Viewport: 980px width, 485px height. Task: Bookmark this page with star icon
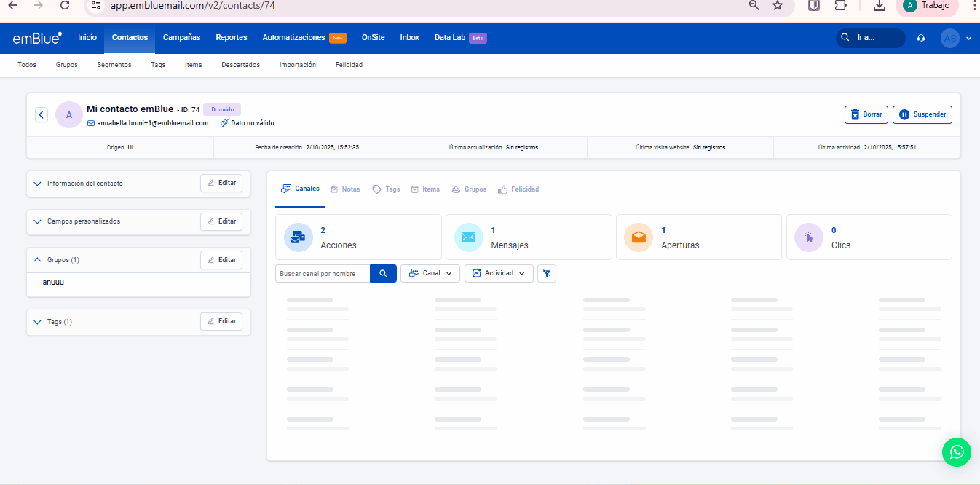tap(778, 6)
